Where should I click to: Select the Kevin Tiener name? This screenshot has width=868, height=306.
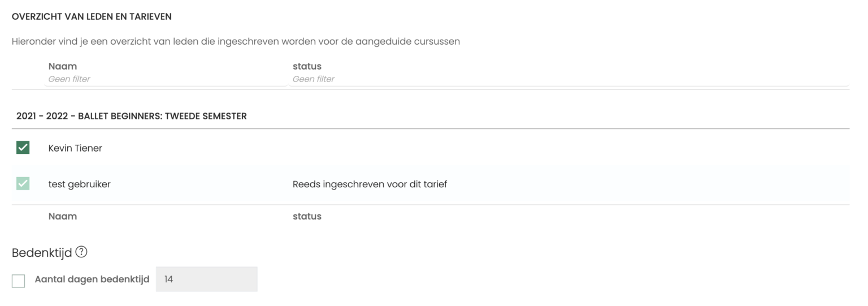[75, 149]
